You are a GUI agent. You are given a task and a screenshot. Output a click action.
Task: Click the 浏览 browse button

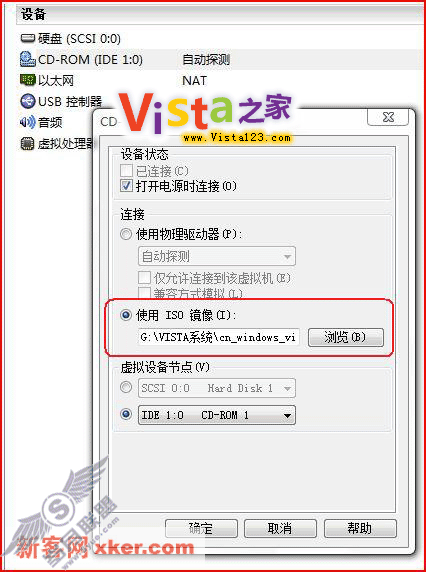coord(346,337)
